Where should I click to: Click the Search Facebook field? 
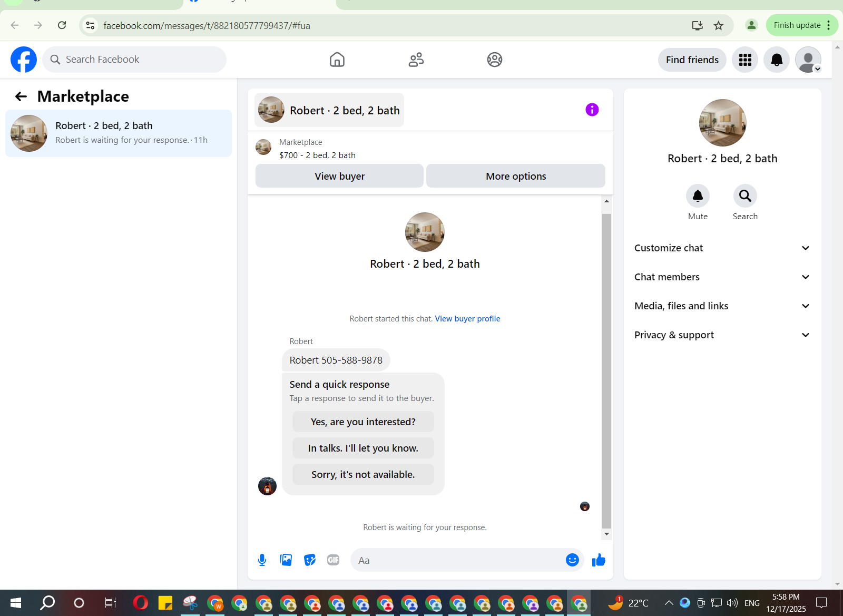(134, 60)
